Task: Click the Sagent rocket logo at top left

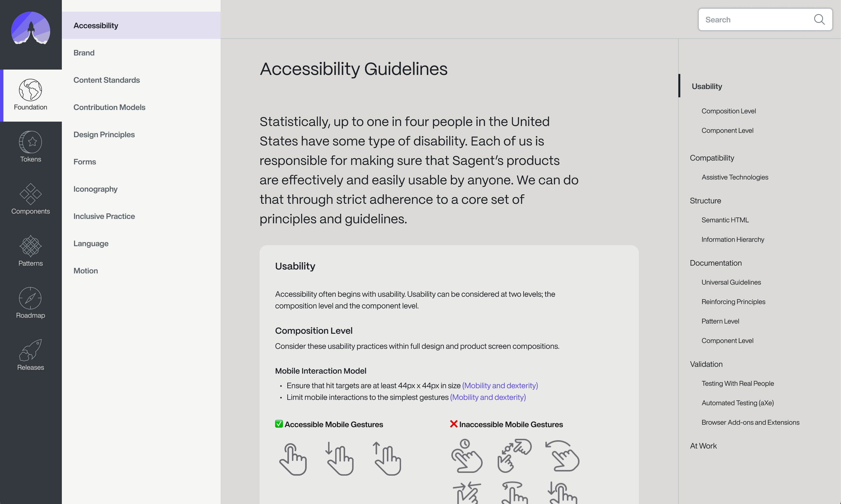Action: pos(30,30)
